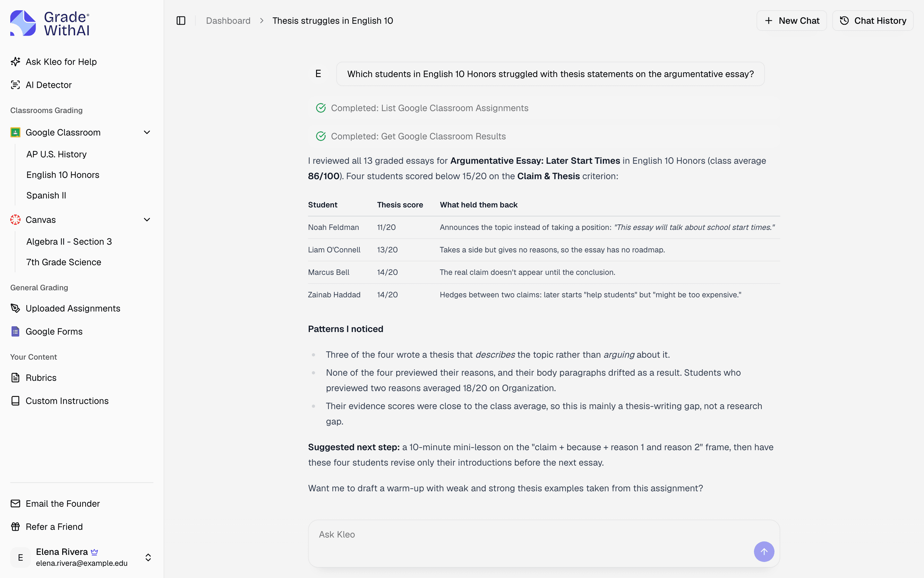Click the user question message bubble
The image size is (924, 578).
tap(550, 74)
